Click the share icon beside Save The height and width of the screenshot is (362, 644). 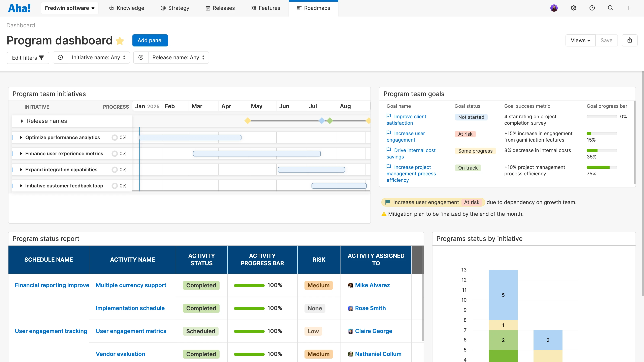point(630,40)
